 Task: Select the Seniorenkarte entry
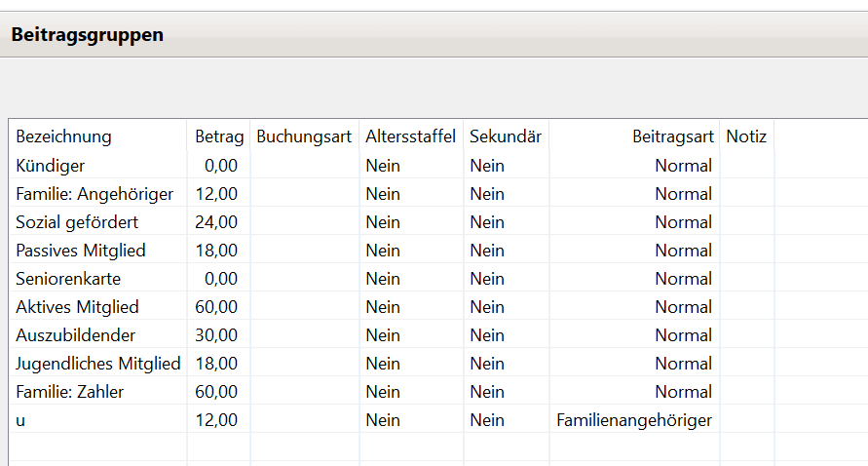pyautogui.click(x=68, y=279)
